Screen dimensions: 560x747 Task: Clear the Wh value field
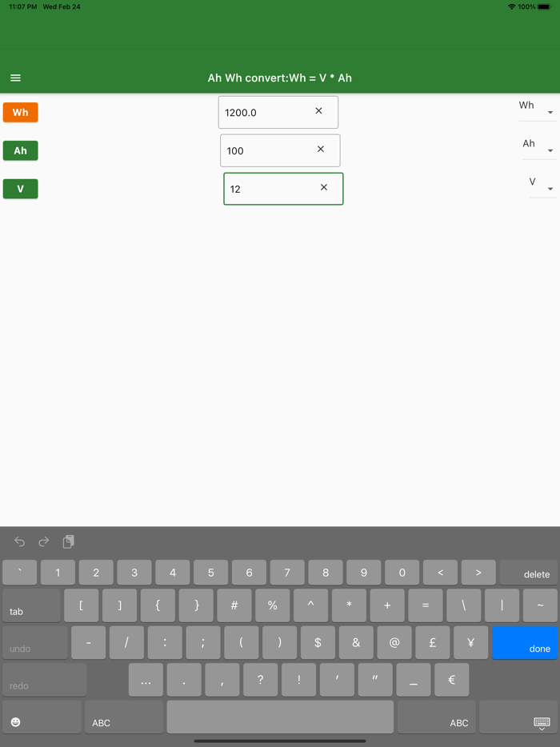pos(319,111)
